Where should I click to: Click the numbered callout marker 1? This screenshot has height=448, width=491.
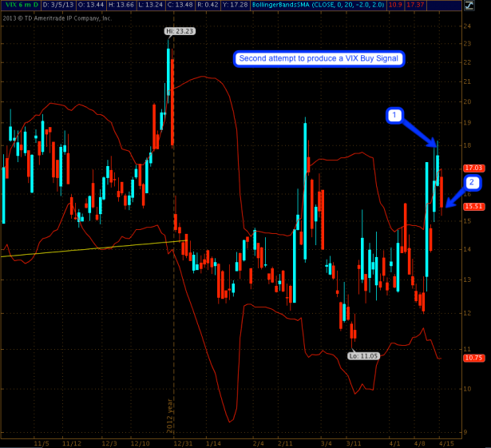[394, 116]
